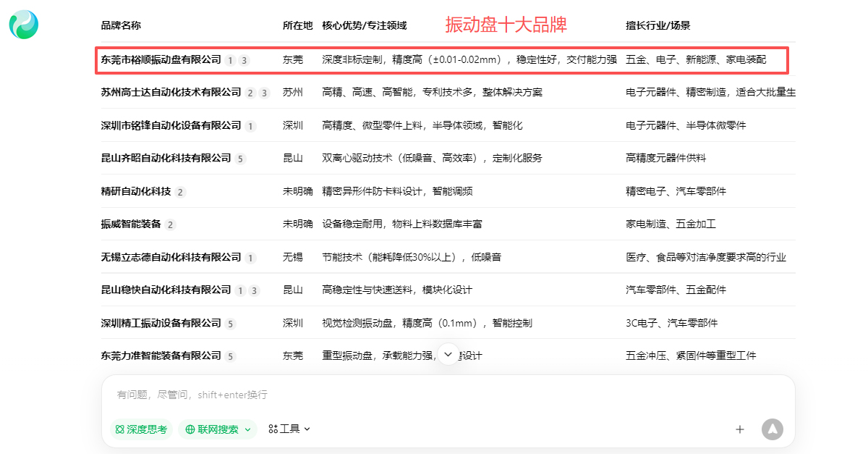Expand the 联网搜索 dropdown arrow
868x454 pixels.
[x=247, y=429]
